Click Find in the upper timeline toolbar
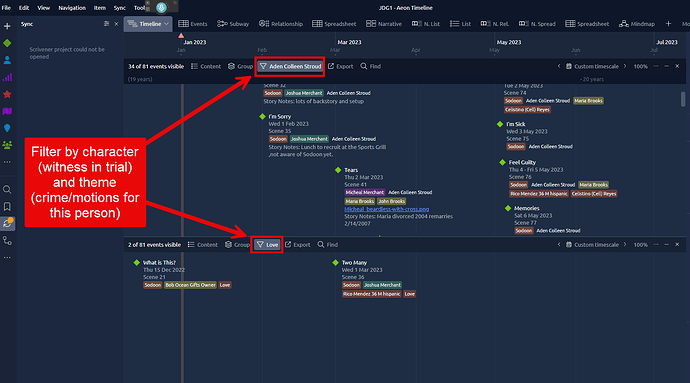This screenshot has width=690, height=383. 371,66
